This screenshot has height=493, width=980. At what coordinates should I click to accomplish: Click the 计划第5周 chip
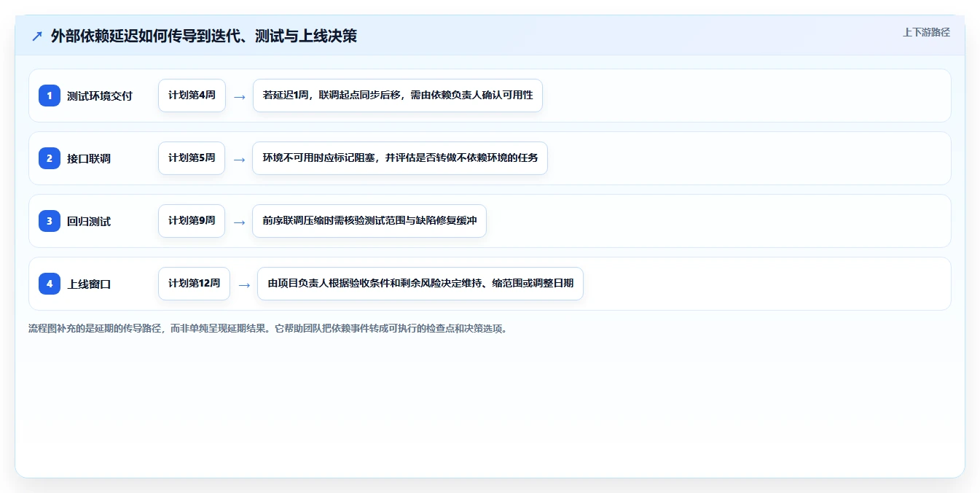(192, 158)
